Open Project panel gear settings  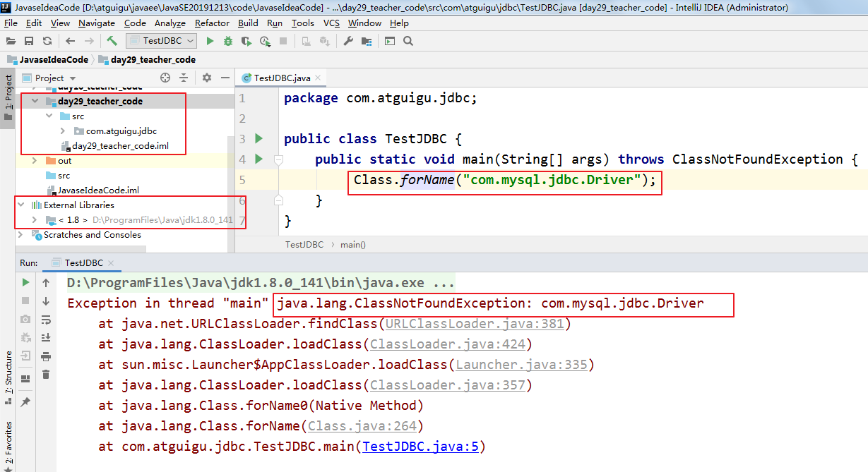tap(207, 78)
